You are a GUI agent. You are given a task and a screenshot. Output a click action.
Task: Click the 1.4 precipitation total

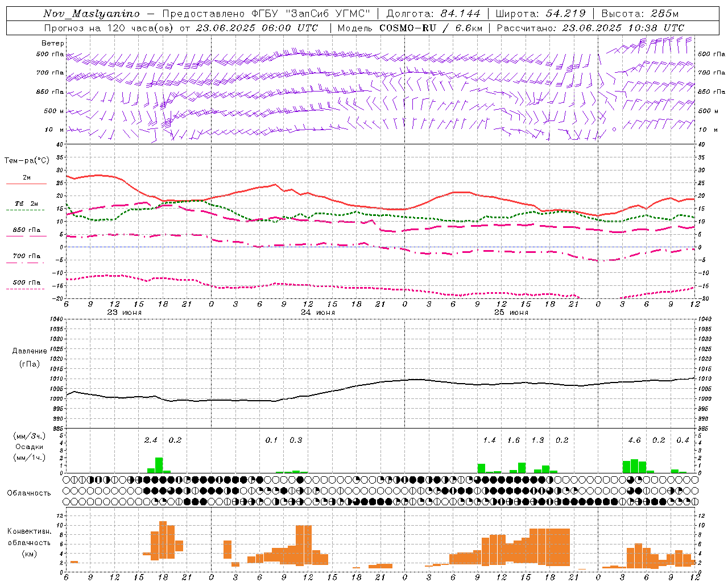pyautogui.click(x=489, y=440)
